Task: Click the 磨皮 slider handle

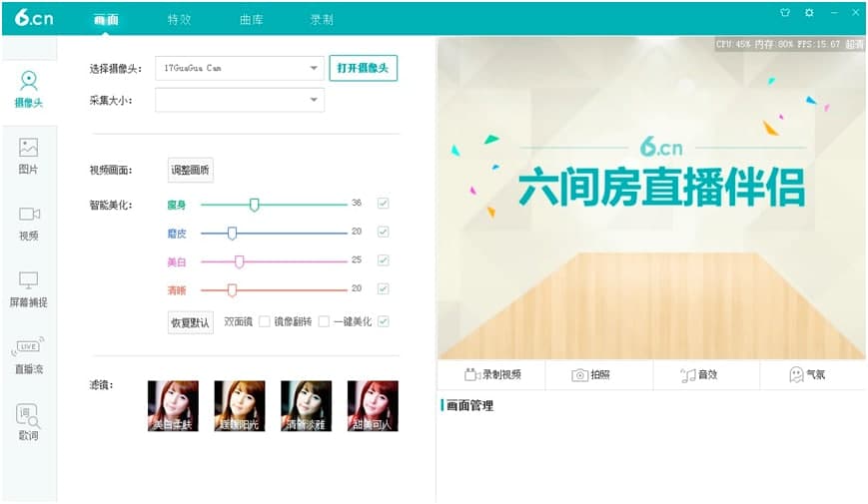Action: (x=232, y=234)
